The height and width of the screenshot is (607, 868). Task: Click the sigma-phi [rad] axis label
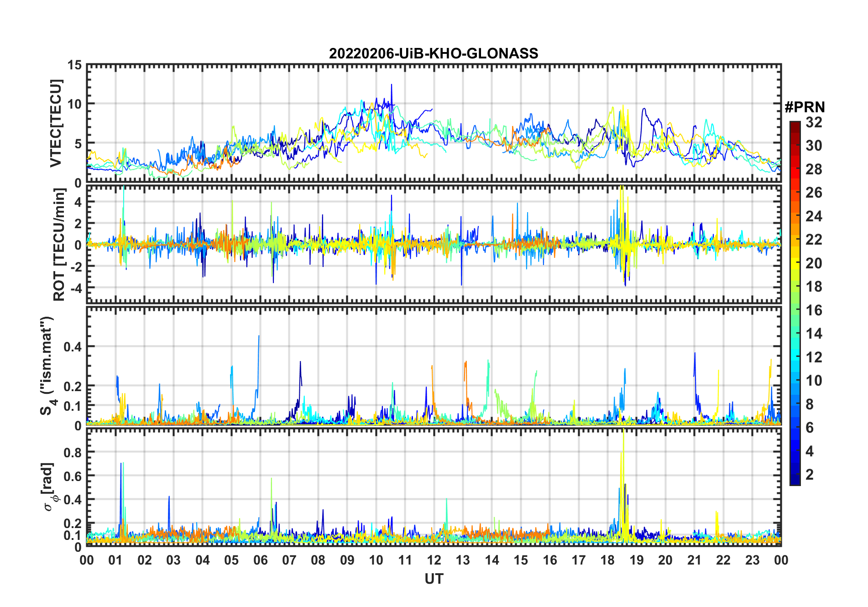coord(49,487)
